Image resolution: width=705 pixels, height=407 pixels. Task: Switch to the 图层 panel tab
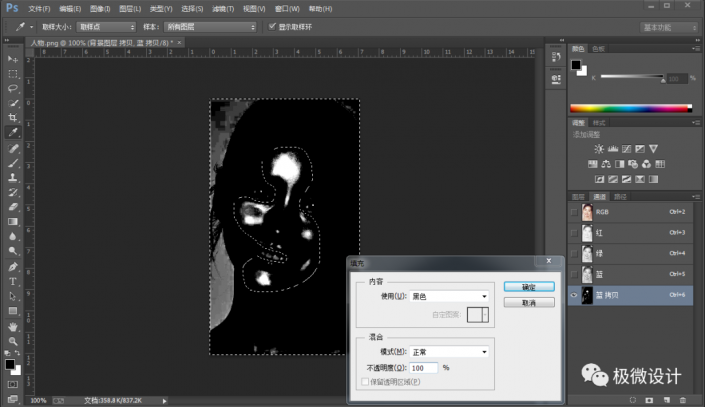(x=578, y=196)
